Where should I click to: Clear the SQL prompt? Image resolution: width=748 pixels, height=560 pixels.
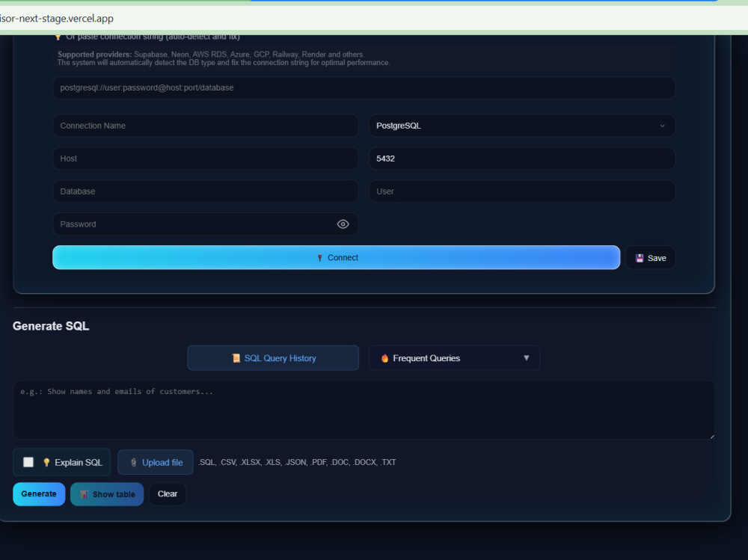(x=168, y=494)
